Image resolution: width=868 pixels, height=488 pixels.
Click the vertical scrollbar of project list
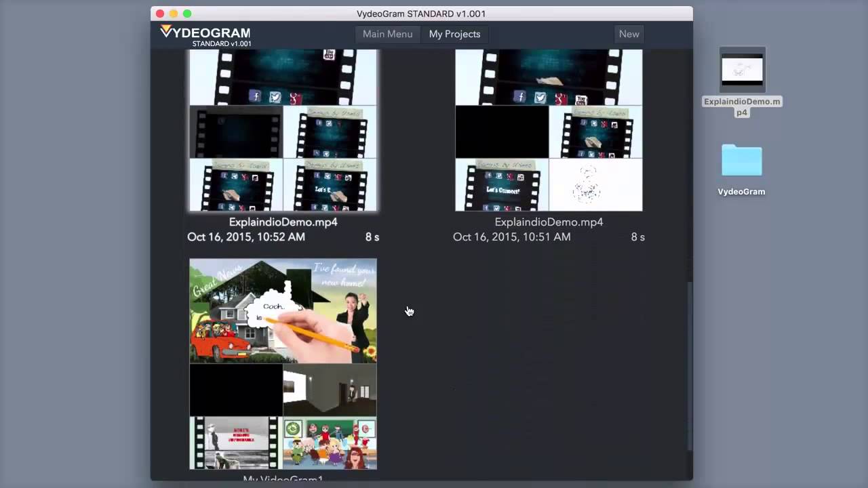(x=690, y=366)
